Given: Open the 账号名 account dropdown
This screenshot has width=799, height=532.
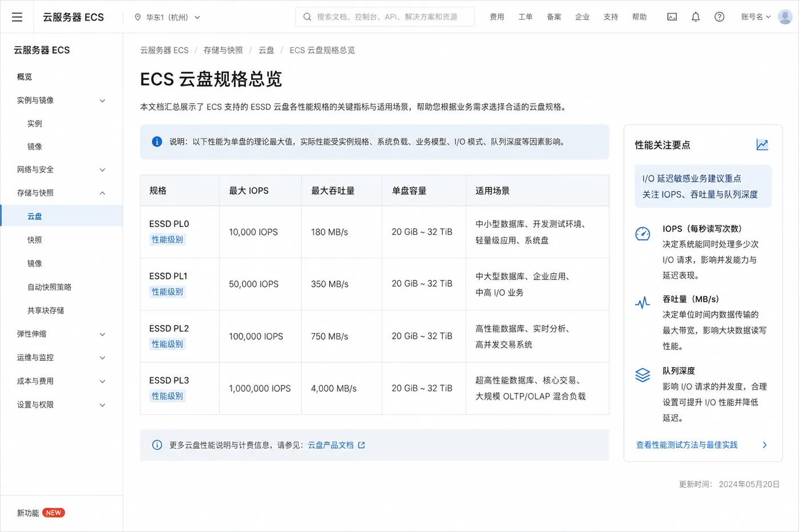Looking at the screenshot, I should click(x=756, y=17).
